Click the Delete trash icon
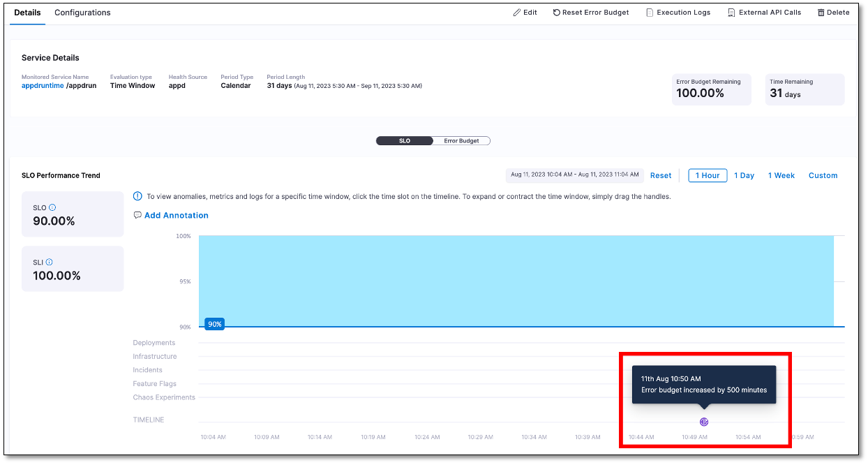Screen dimensions: 868x465 (x=821, y=13)
